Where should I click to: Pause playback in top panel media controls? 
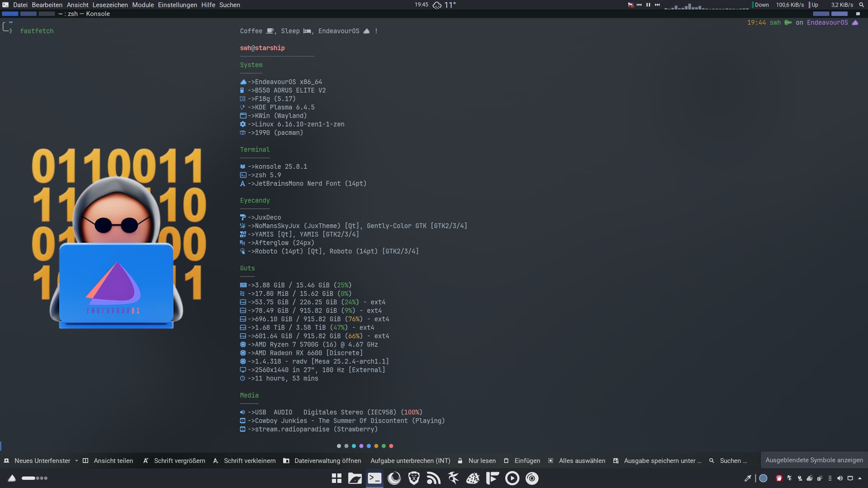648,5
